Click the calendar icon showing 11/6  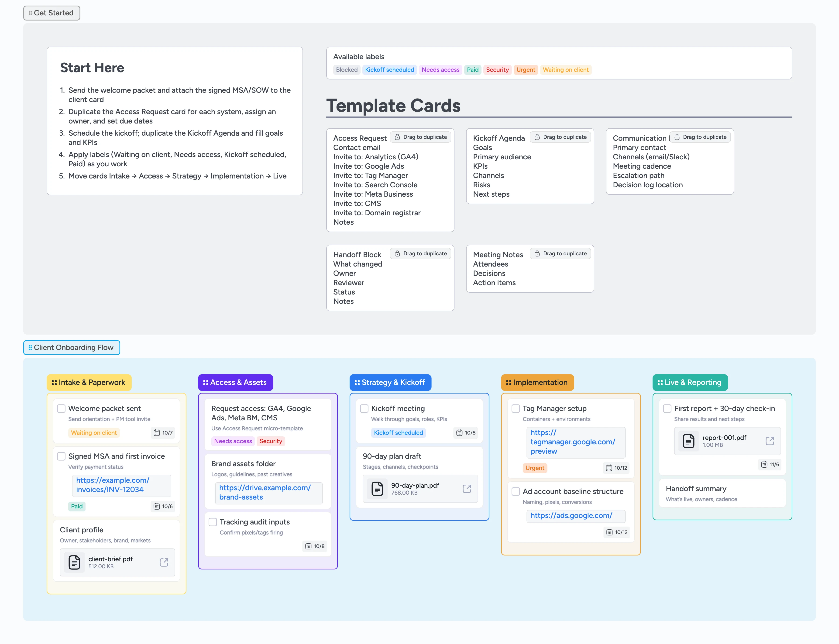click(764, 464)
